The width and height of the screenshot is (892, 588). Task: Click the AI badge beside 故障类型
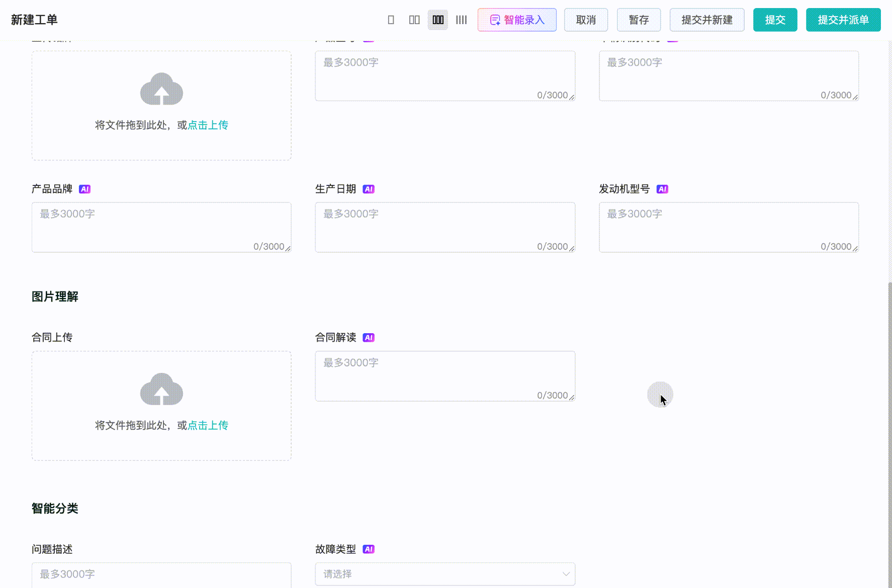(x=369, y=549)
